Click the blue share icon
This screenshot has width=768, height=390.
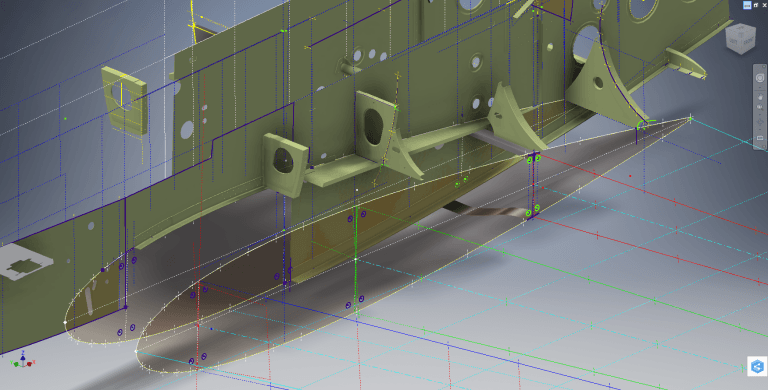tap(757, 366)
